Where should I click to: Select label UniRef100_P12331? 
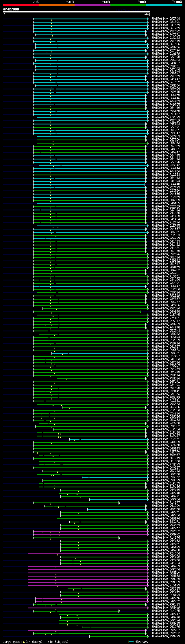pyautogui.click(x=166, y=401)
